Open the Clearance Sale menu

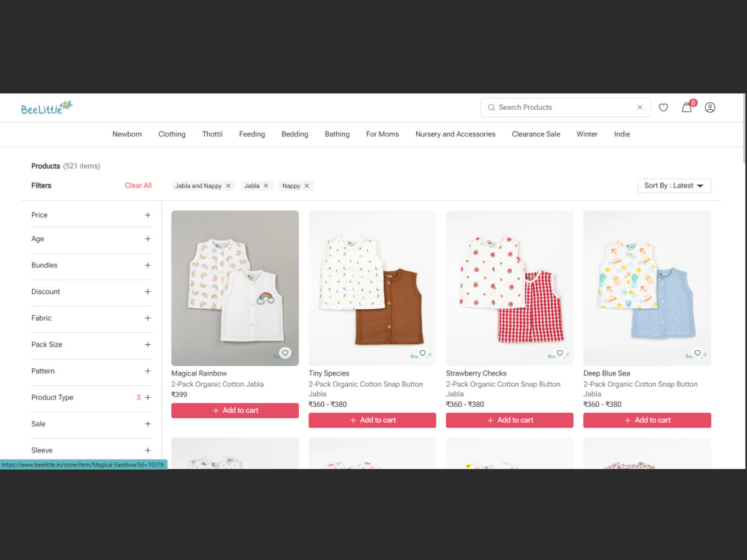(x=536, y=134)
